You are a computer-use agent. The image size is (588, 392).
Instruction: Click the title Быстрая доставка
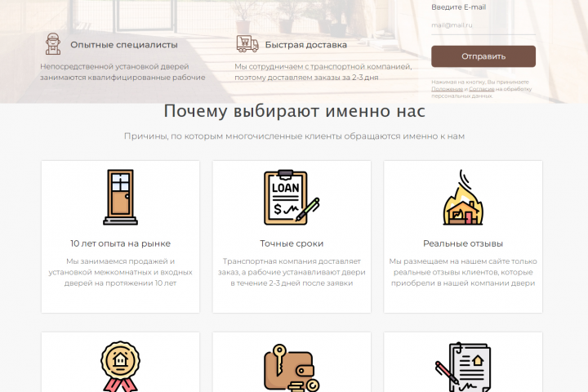(x=306, y=45)
